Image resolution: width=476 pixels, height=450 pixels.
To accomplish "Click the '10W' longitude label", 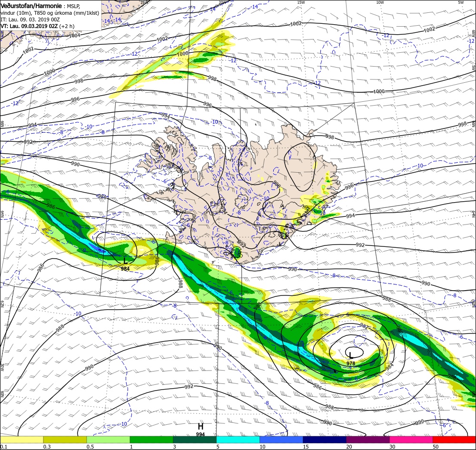I will 380,2.
